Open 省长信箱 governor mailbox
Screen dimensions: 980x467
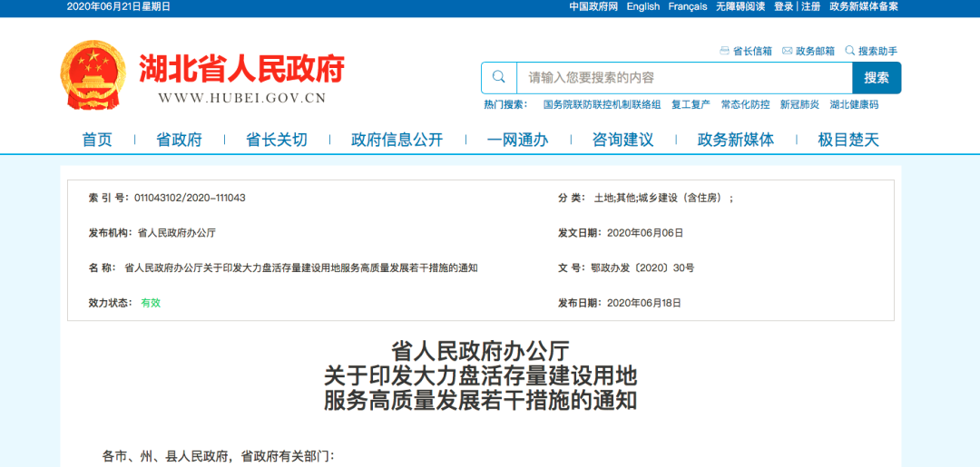tap(746, 51)
